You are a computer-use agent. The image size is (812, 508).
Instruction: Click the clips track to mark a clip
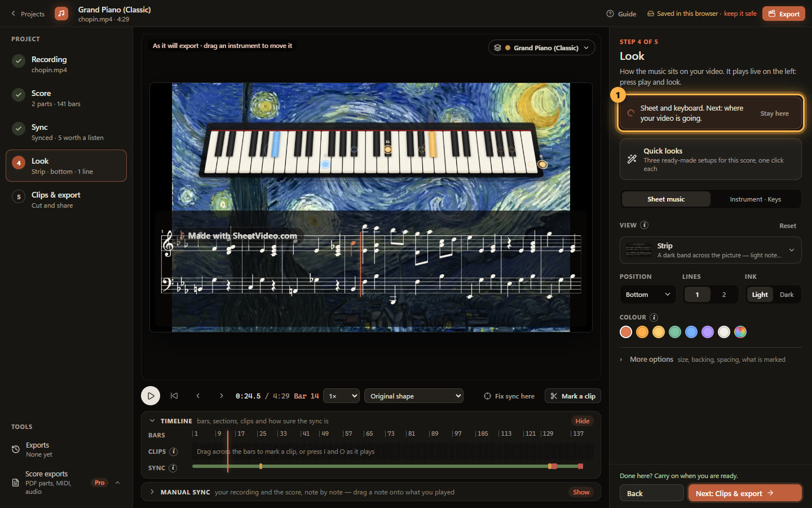[x=392, y=452]
